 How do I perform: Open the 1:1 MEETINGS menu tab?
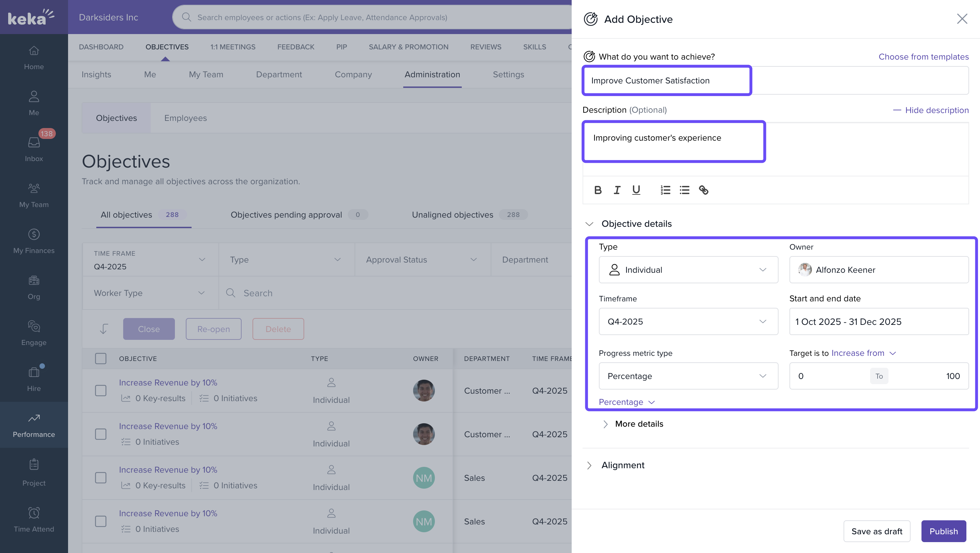pos(232,47)
